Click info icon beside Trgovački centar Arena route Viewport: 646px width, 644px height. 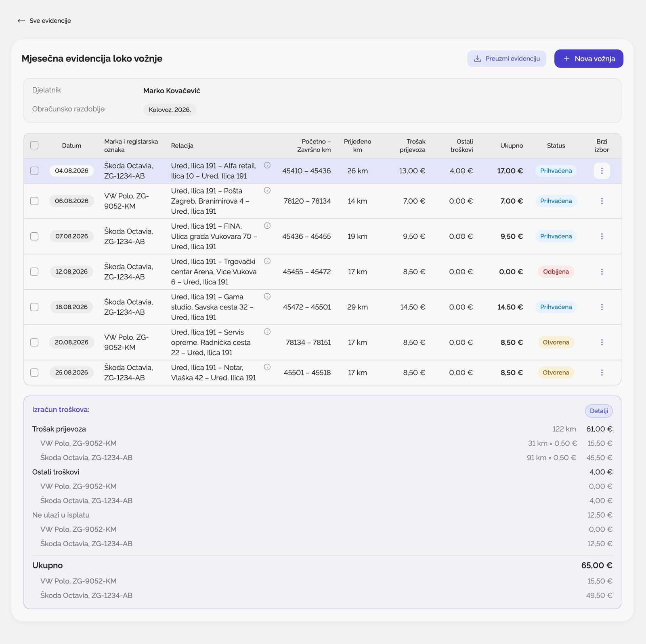click(267, 261)
